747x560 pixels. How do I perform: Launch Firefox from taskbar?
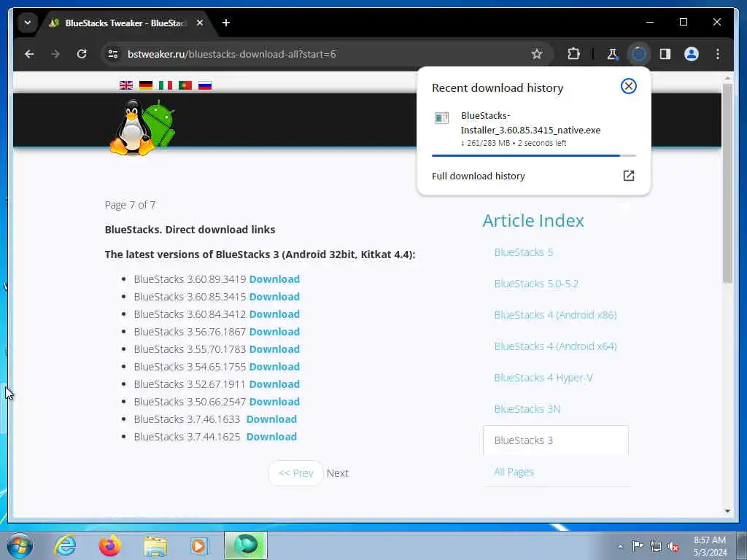[x=110, y=545]
